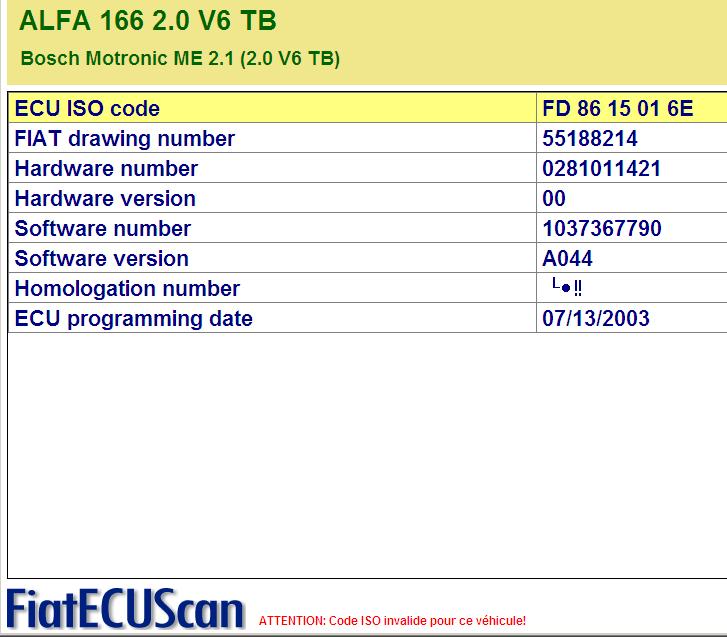Click the hardware version value 00

(554, 198)
